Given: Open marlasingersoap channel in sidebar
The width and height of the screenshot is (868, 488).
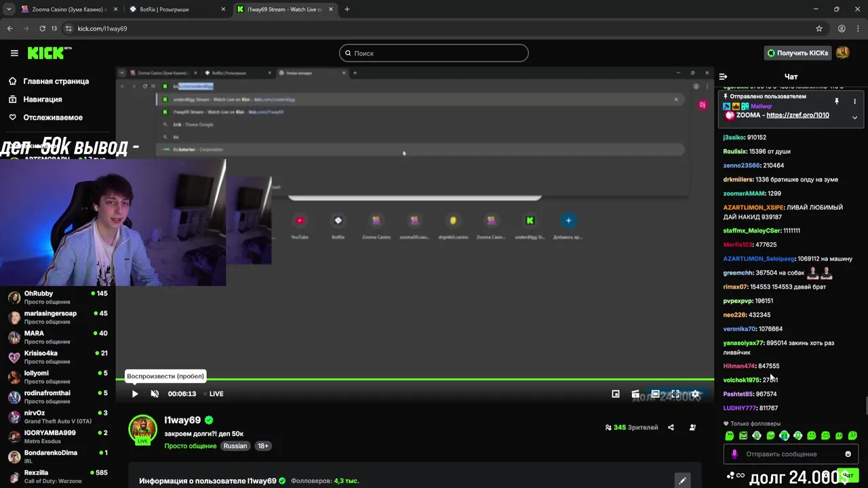Looking at the screenshot, I should coord(58,317).
